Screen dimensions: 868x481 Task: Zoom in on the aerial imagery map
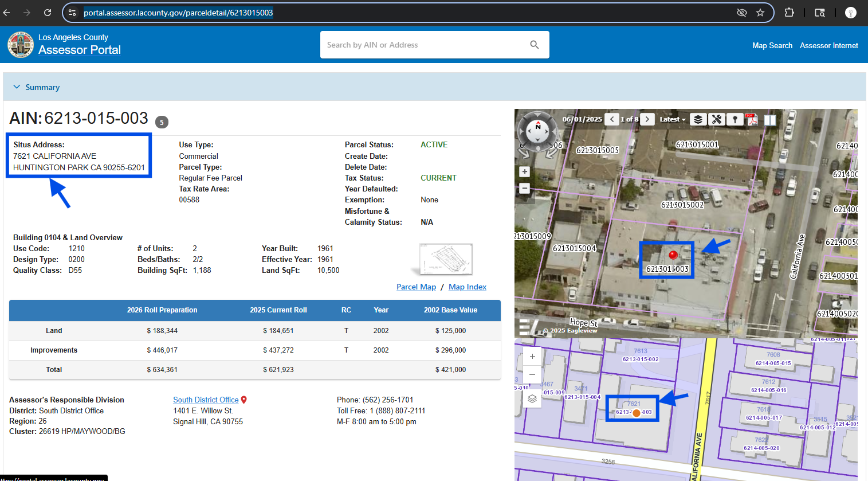[524, 171]
